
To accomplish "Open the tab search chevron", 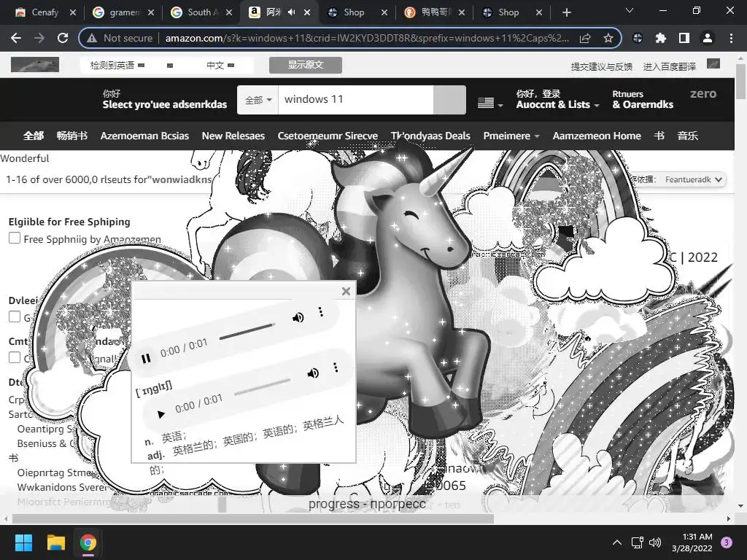I will tap(630, 10).
